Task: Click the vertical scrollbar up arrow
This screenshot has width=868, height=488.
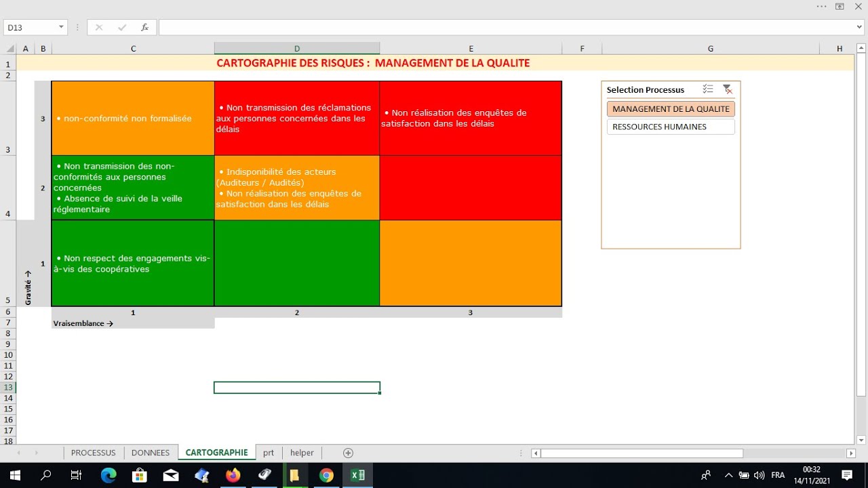Action: (861, 48)
